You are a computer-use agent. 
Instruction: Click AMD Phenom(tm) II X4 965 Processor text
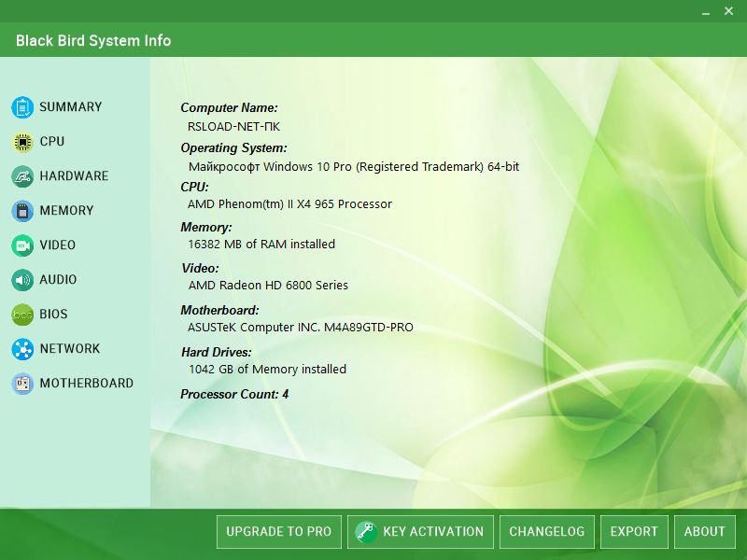click(289, 203)
